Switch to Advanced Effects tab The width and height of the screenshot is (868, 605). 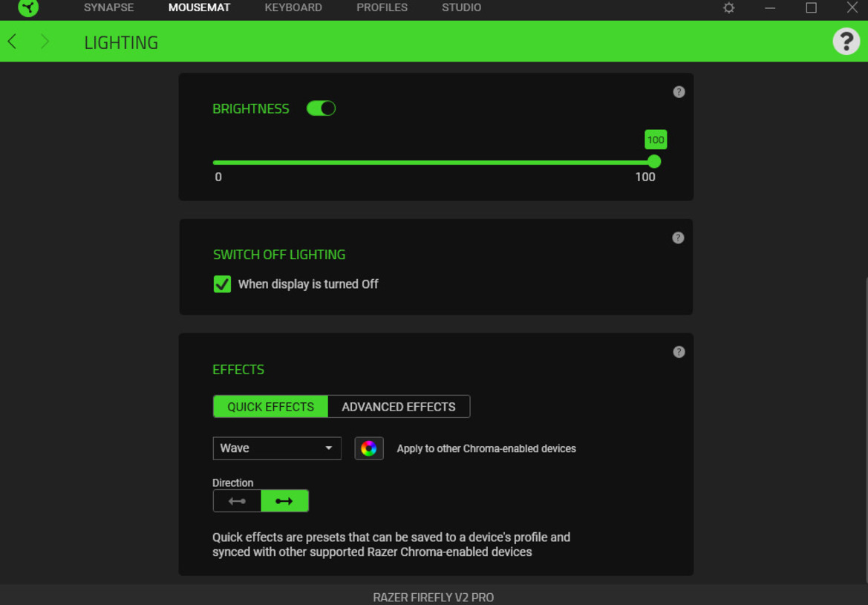click(399, 407)
